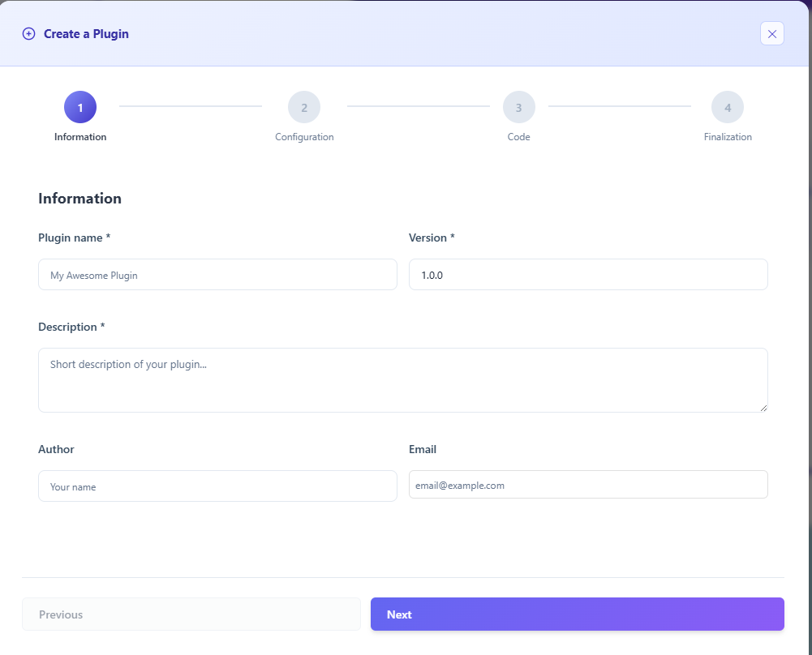The image size is (812, 655).
Task: Select the step 3 circle in the wizard
Action: 518,106
